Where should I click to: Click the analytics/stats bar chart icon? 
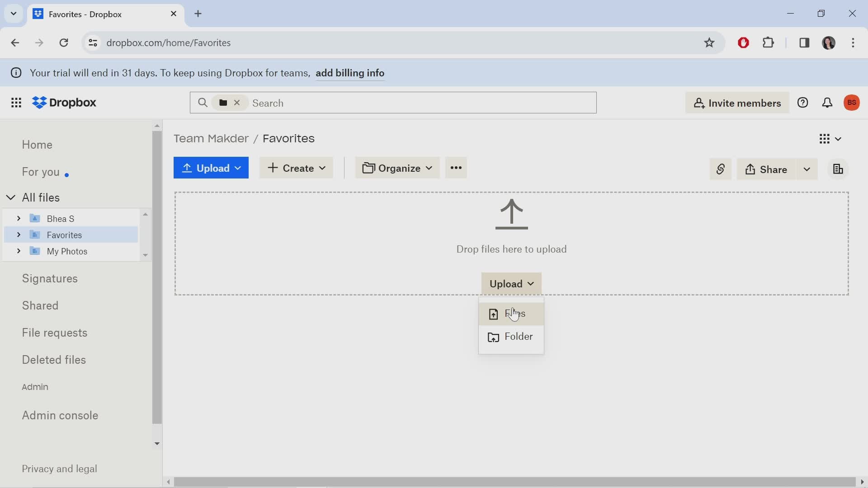[838, 169]
